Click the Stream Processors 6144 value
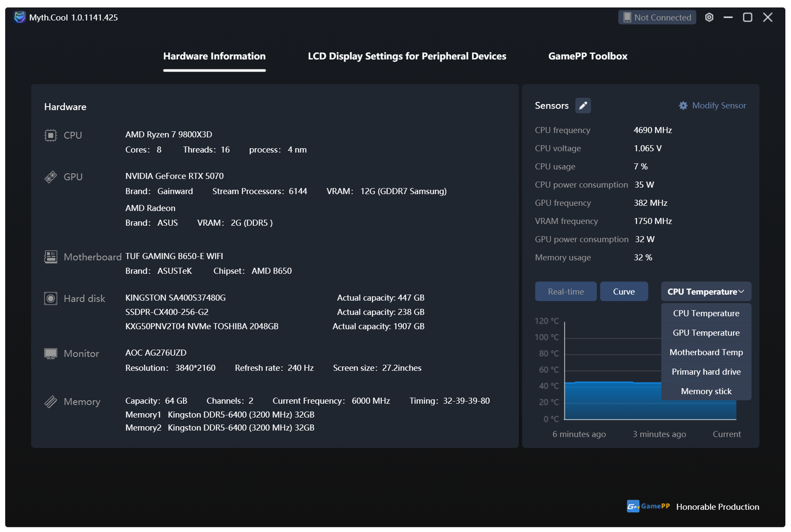Screen dimensions: 791x532 pos(298,191)
